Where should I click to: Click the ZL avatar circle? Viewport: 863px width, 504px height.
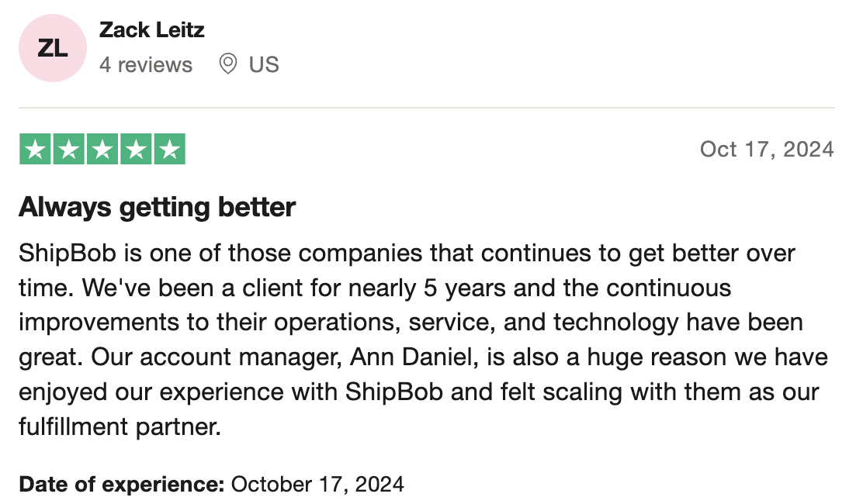[x=52, y=48]
